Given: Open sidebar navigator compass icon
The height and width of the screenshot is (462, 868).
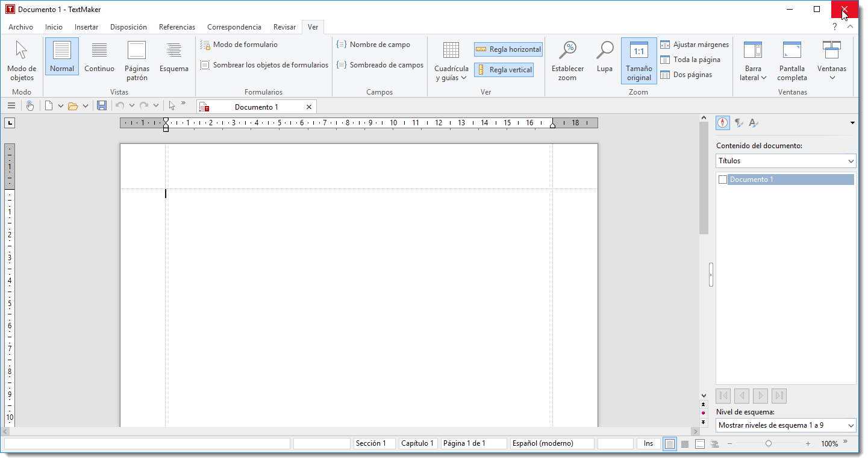Looking at the screenshot, I should coord(722,123).
